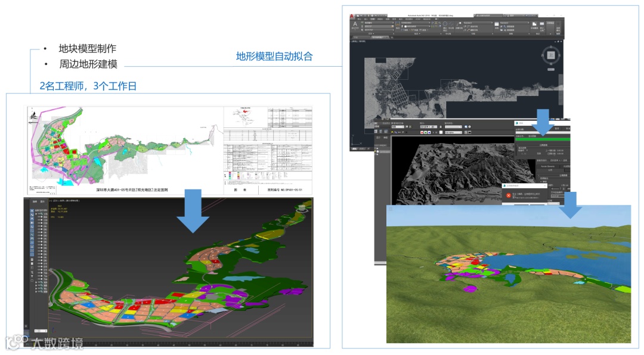Switch to the 默认 ribbon tab in AutoCAD
The width and height of the screenshot is (644, 355).
tap(359, 19)
